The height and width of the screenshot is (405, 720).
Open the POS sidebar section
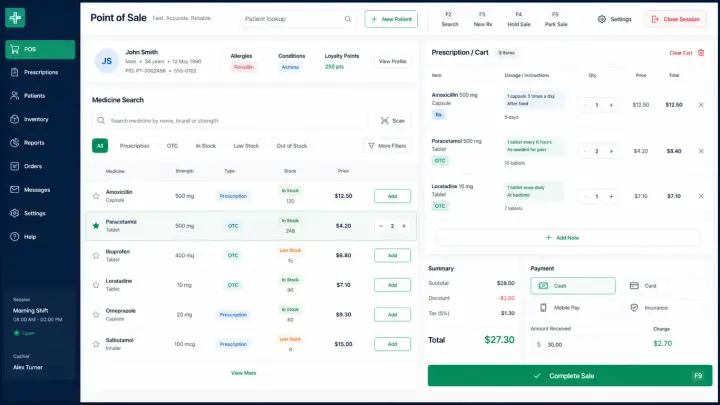[40, 49]
